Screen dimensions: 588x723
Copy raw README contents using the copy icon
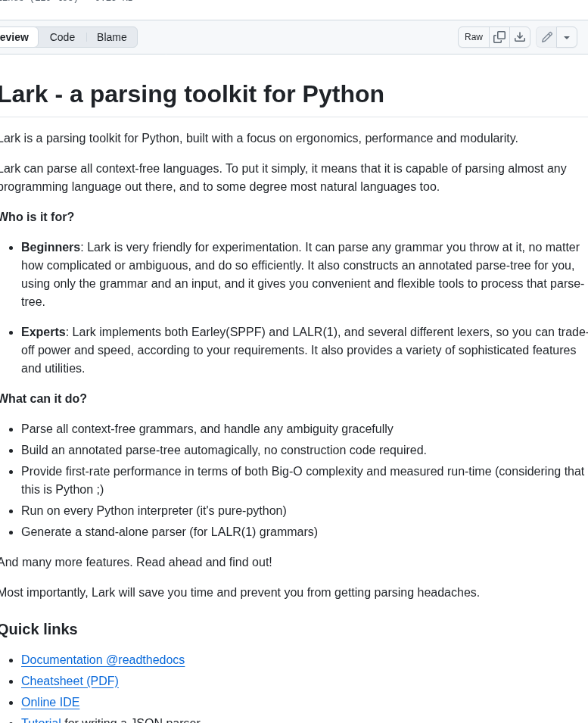(x=499, y=36)
